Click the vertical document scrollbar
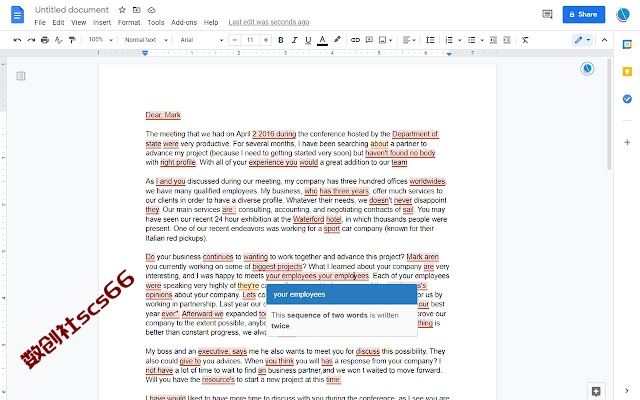The image size is (640, 400). click(x=609, y=114)
